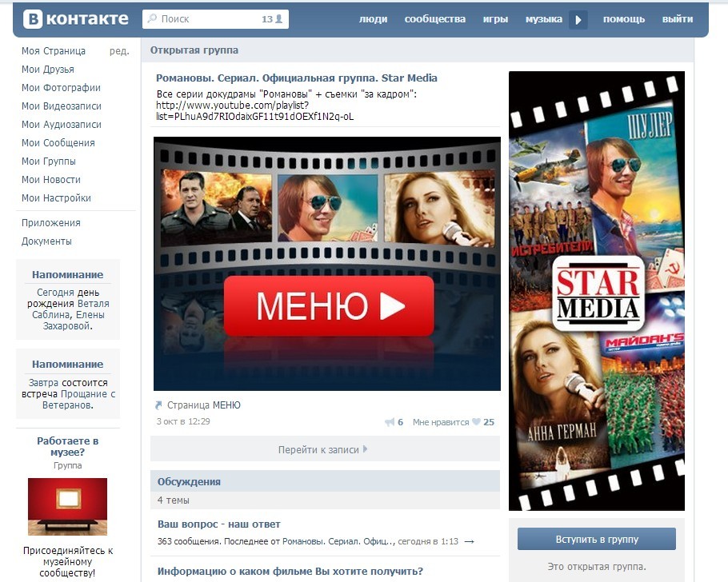Click the music player play icon

578,20
